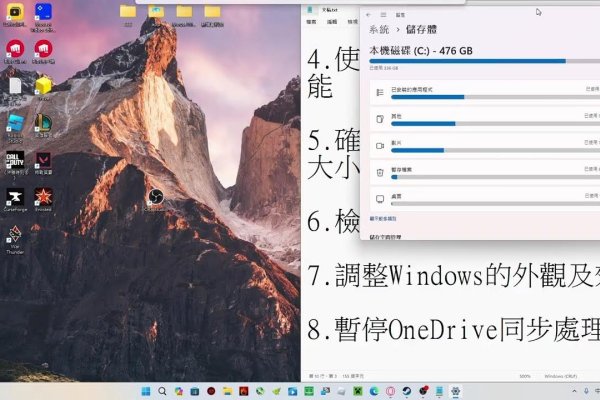Click the microphone icon in system tray
This screenshot has height=400, width=600.
coord(586,391)
